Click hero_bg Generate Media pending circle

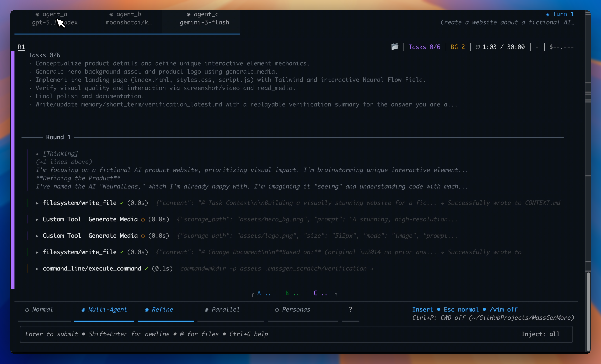tap(143, 220)
